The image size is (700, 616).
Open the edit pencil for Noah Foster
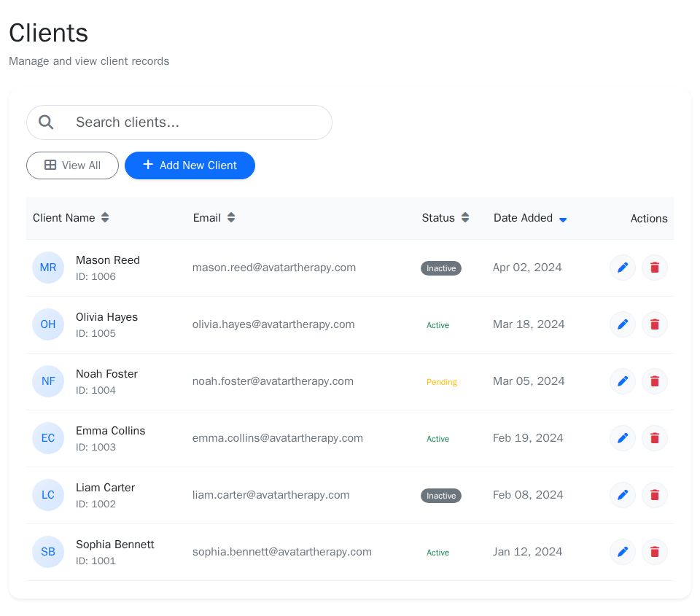[x=623, y=381]
